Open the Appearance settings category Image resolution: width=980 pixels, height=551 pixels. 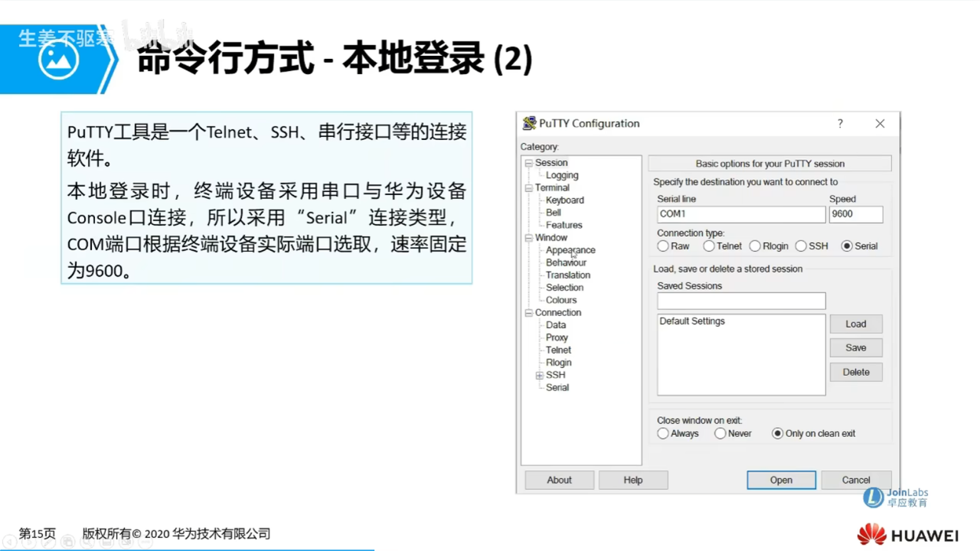click(x=570, y=250)
